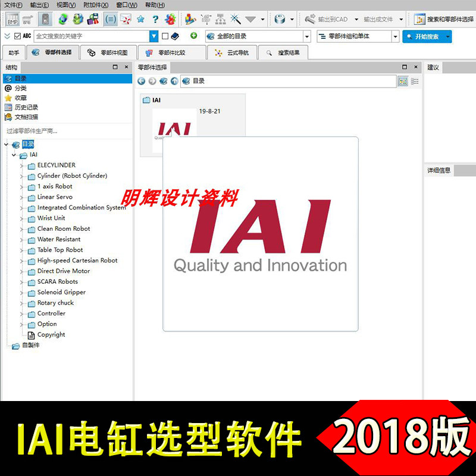
Task: Click the green plus add icon
Action: [x=194, y=36]
